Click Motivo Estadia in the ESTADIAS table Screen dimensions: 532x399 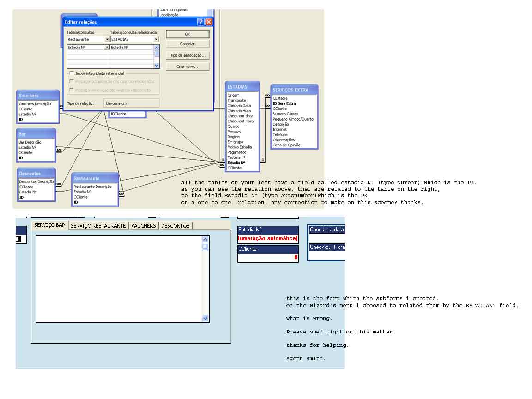[x=240, y=147]
